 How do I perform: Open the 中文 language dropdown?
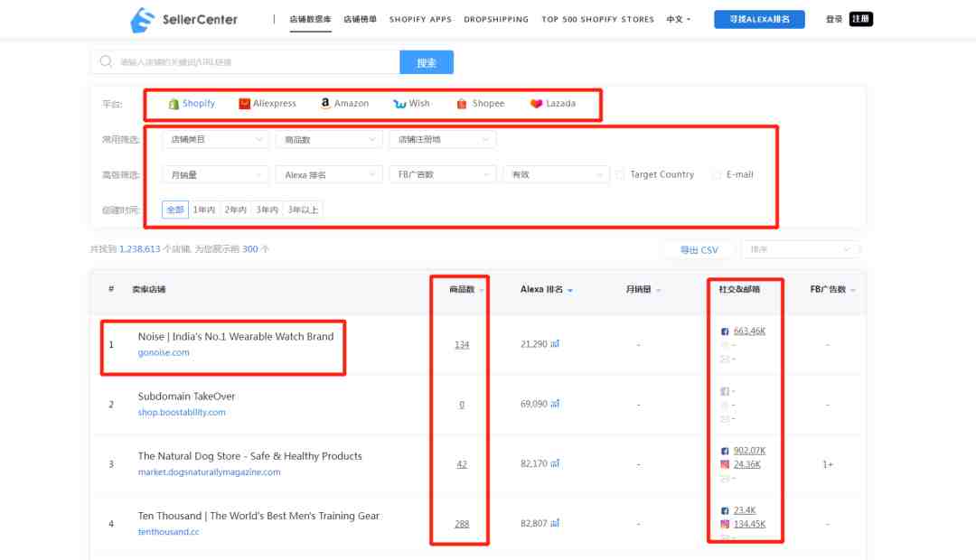point(679,19)
